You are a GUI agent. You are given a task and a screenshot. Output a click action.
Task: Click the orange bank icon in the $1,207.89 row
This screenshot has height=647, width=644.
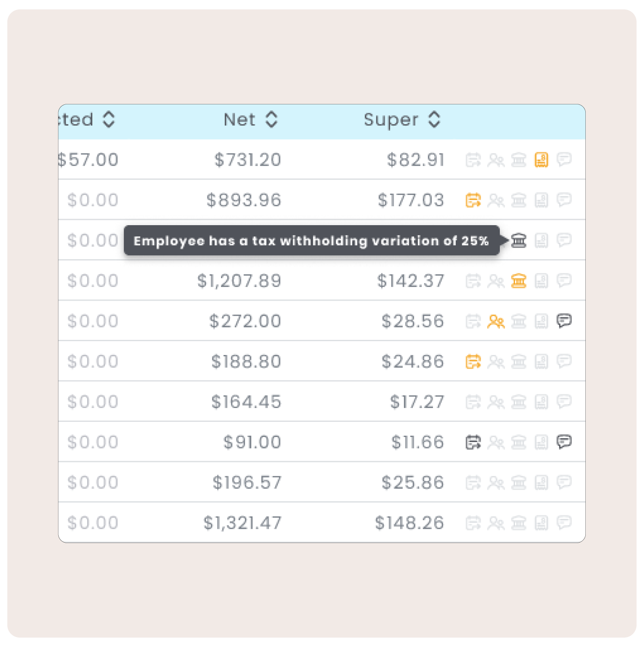click(x=519, y=281)
